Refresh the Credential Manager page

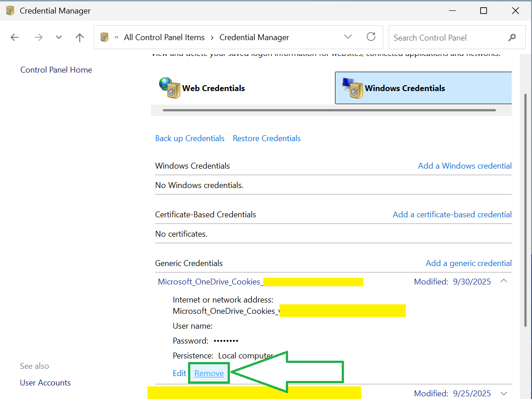click(x=371, y=37)
